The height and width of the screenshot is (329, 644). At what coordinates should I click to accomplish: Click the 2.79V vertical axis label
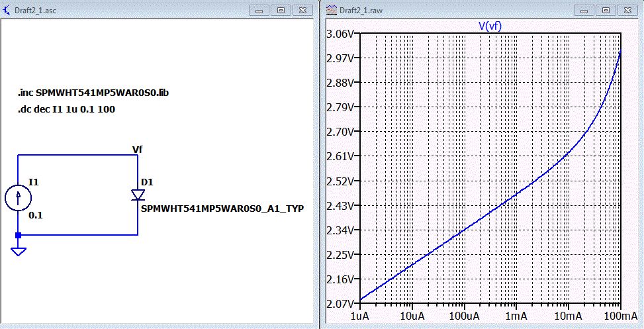coord(340,107)
